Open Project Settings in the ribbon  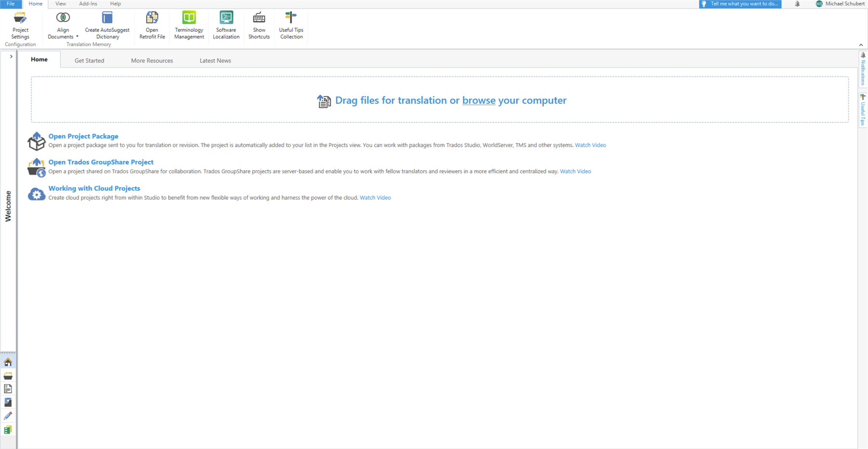click(x=20, y=26)
